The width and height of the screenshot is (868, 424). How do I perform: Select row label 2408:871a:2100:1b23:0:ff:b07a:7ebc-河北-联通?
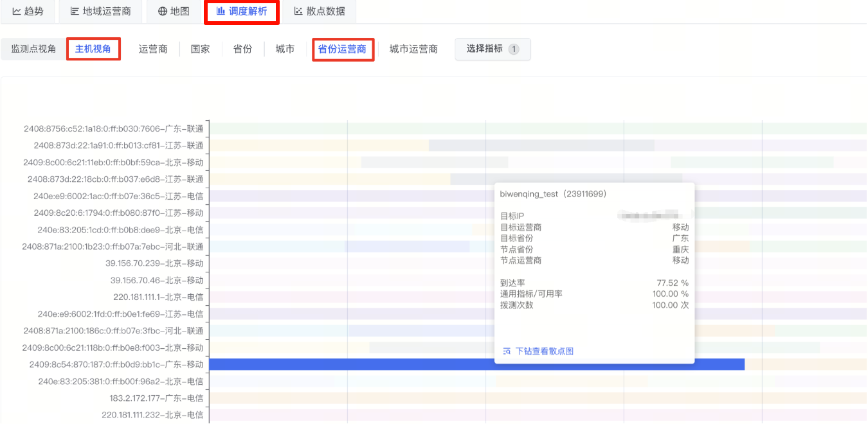113,247
